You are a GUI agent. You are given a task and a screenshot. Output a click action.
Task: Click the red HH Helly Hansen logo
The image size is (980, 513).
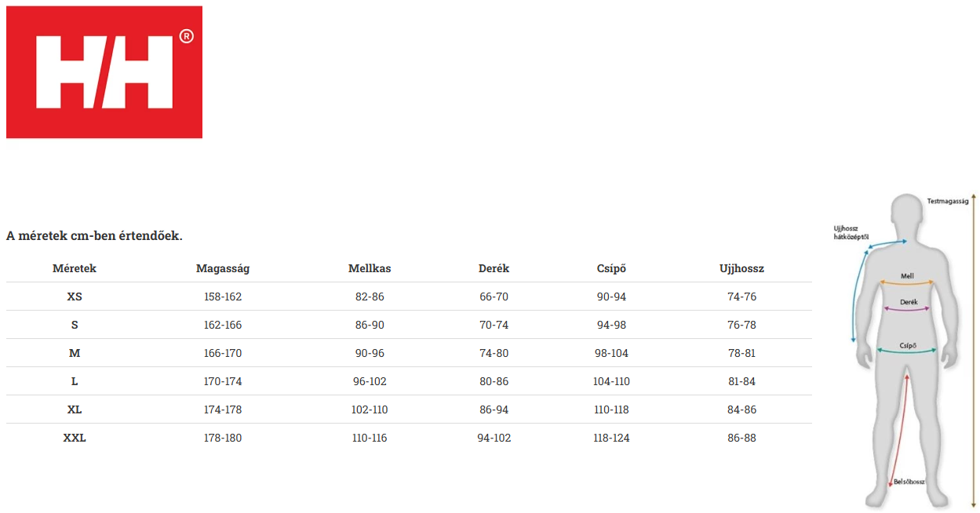coord(104,72)
